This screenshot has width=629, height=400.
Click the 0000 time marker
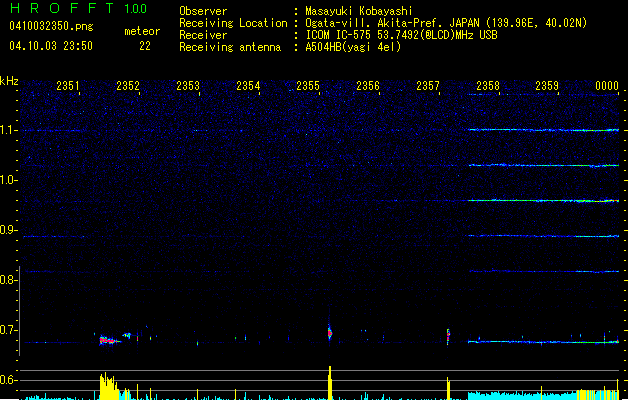tap(607, 86)
